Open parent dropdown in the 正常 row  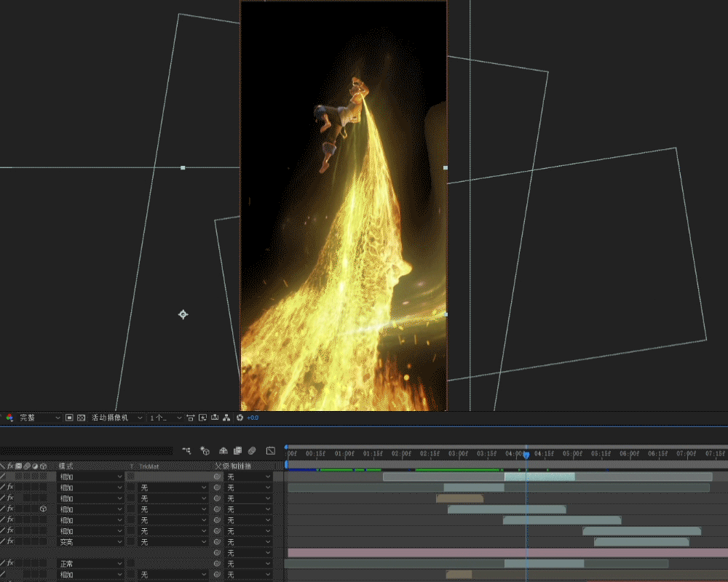[x=248, y=563]
